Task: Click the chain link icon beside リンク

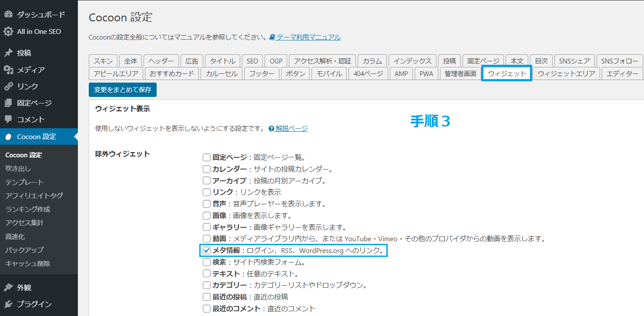Action: pyautogui.click(x=8, y=86)
